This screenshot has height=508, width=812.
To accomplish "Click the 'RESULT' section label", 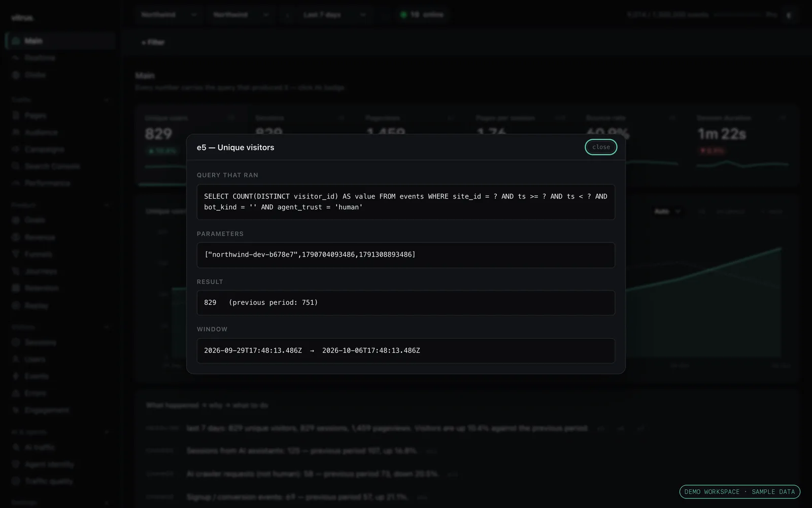I will (x=210, y=282).
